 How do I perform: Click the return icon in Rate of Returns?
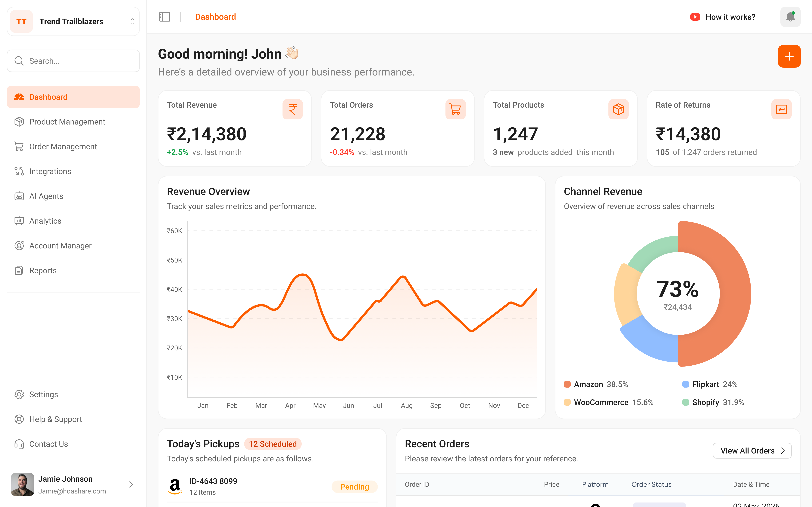tap(782, 109)
